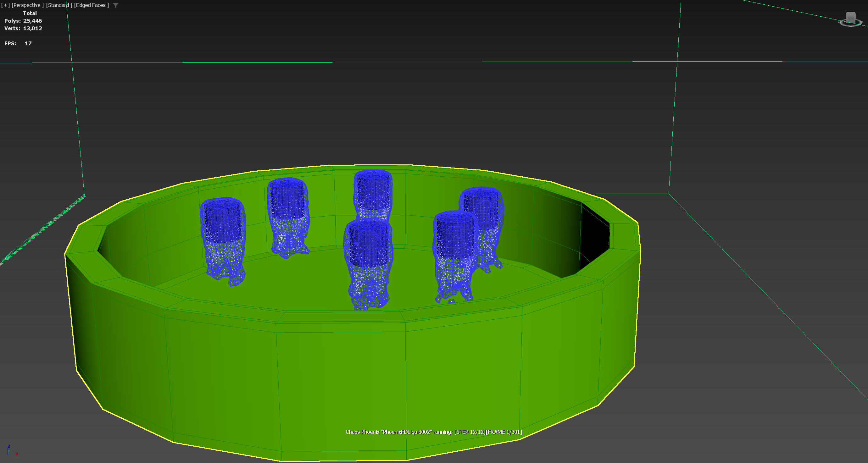This screenshot has height=463, width=868.
Task: Open the Perspective point-of-view viewport menu
Action: coord(27,5)
